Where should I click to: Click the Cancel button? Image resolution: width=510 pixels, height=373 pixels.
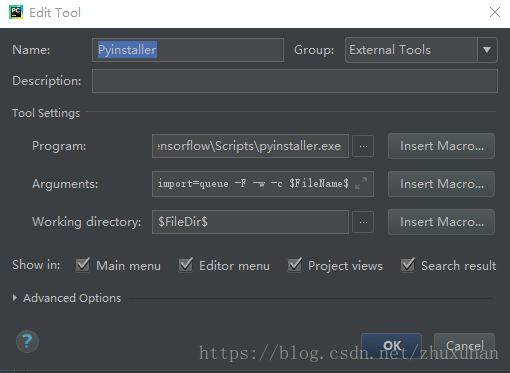click(464, 346)
